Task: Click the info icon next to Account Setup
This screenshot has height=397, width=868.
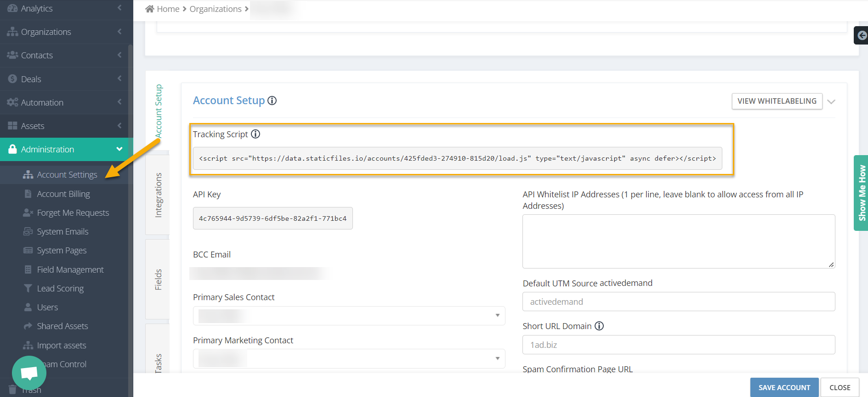Action: [272, 101]
